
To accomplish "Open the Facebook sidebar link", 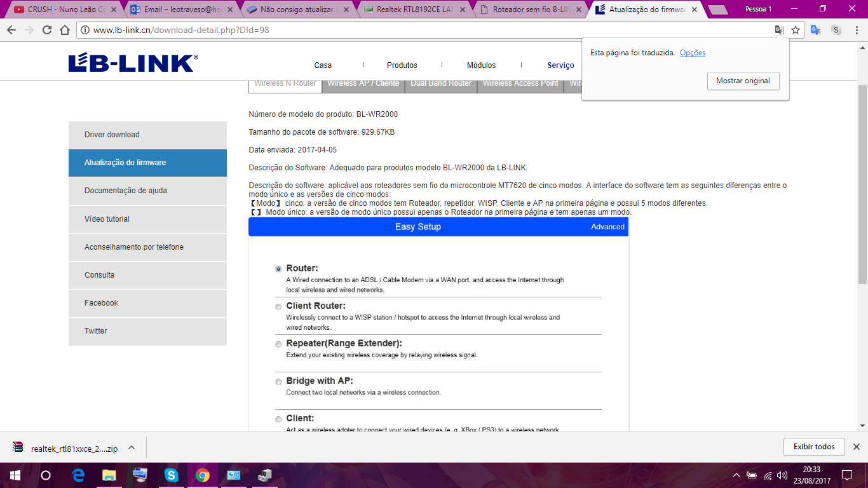I will click(147, 303).
